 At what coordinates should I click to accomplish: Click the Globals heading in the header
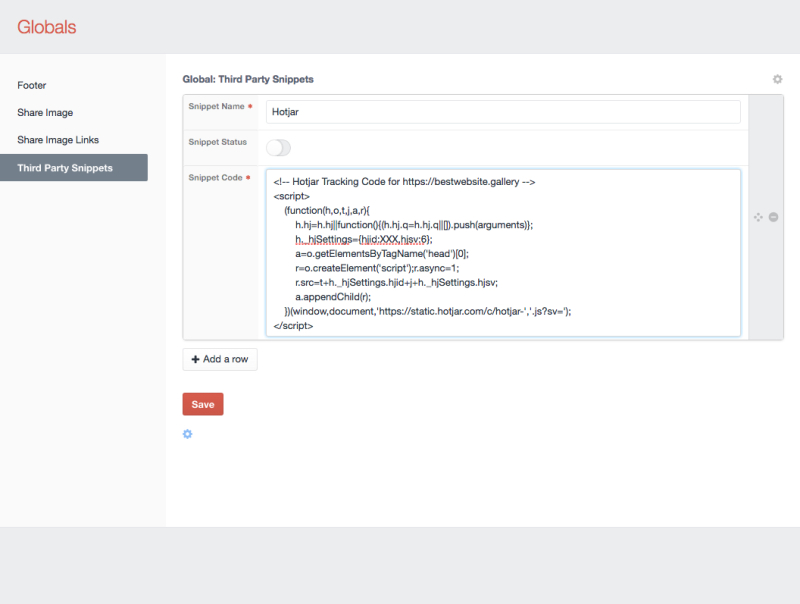click(x=46, y=28)
